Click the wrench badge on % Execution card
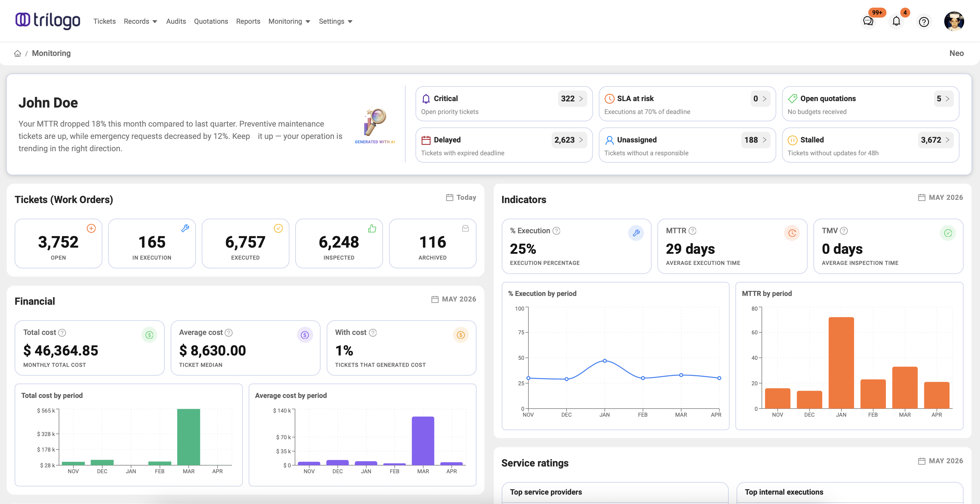980x504 pixels. (x=636, y=233)
